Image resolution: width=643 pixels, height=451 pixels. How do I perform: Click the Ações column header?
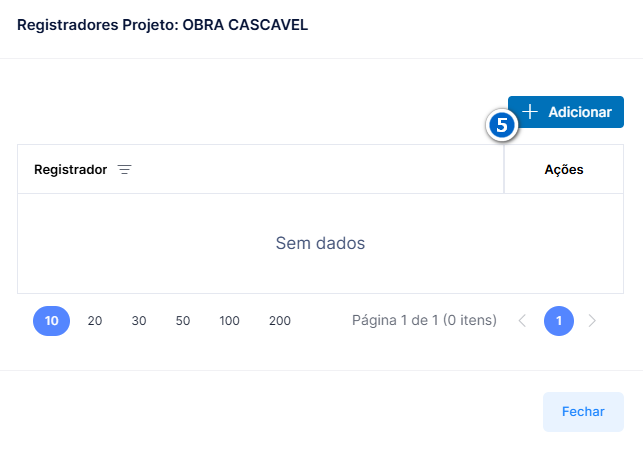564,169
